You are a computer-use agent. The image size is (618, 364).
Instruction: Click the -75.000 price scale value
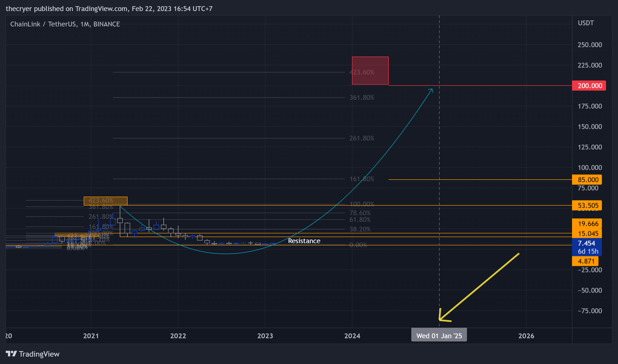[589, 311]
